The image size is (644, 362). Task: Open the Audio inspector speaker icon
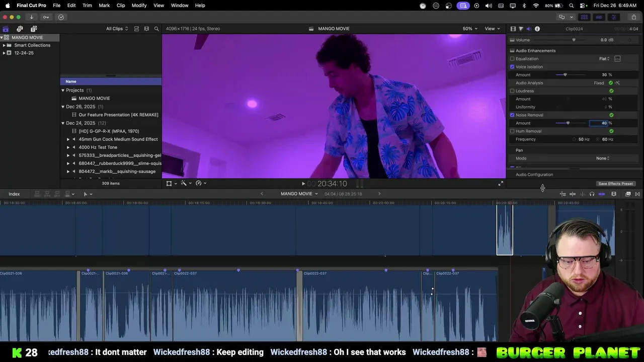point(529,29)
